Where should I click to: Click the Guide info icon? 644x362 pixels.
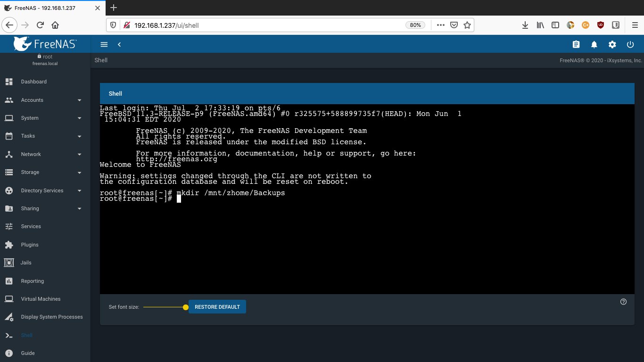[x=9, y=353]
